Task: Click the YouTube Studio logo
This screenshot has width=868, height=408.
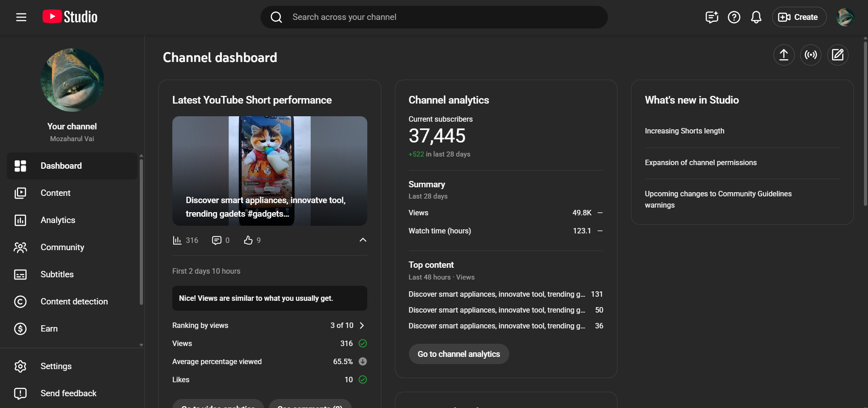Action: [x=70, y=17]
